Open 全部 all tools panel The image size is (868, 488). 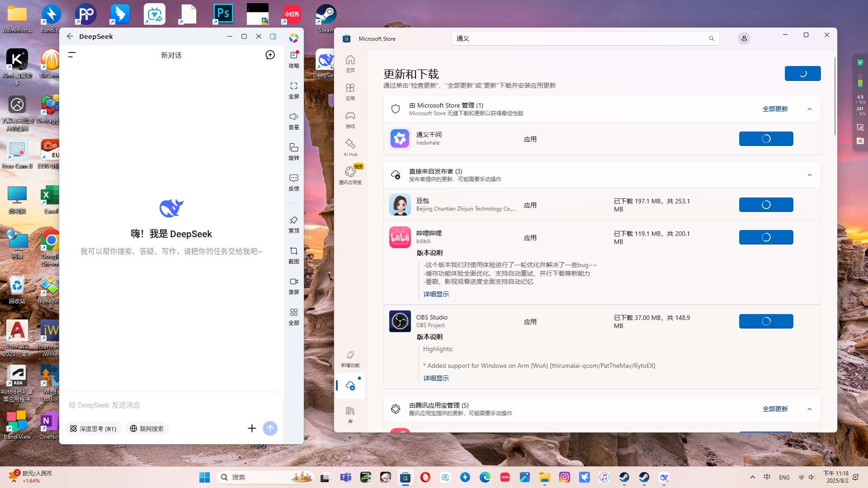(x=294, y=316)
